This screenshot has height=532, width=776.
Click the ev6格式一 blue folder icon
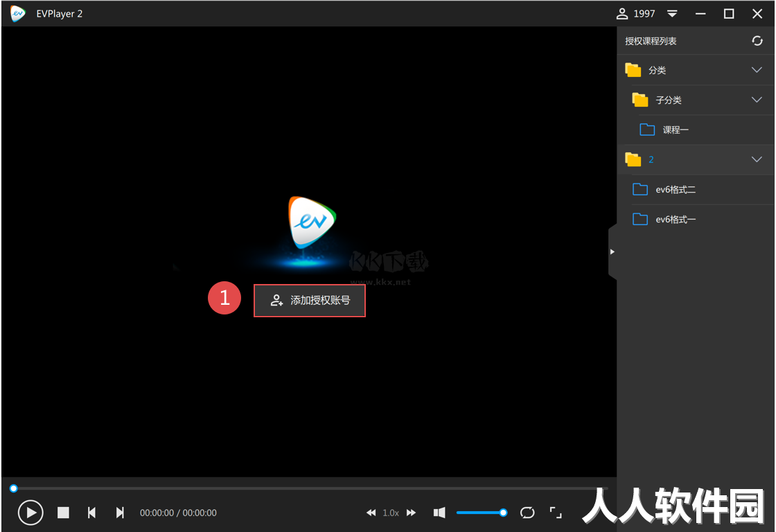pyautogui.click(x=640, y=219)
